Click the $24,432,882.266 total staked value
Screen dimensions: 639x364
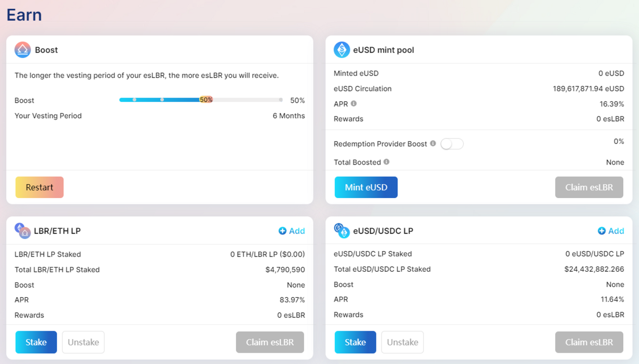pos(594,269)
